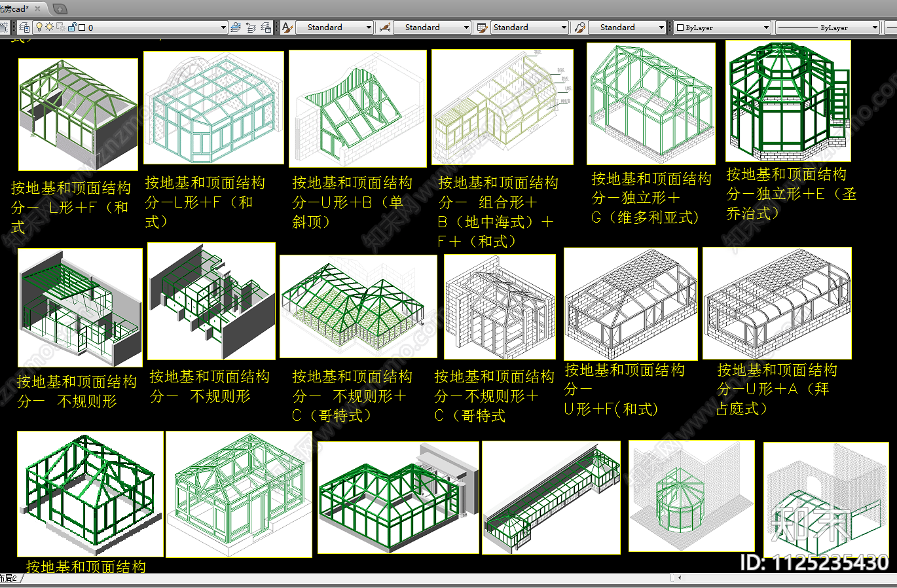Open a new drawing tab
The height and width of the screenshot is (588, 897).
(x=60, y=9)
